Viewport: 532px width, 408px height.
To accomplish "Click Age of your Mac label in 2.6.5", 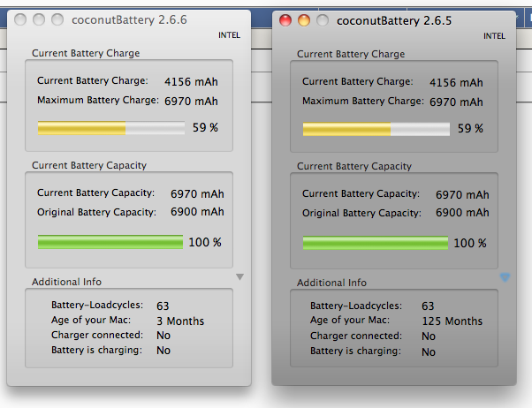I will click(350, 321).
